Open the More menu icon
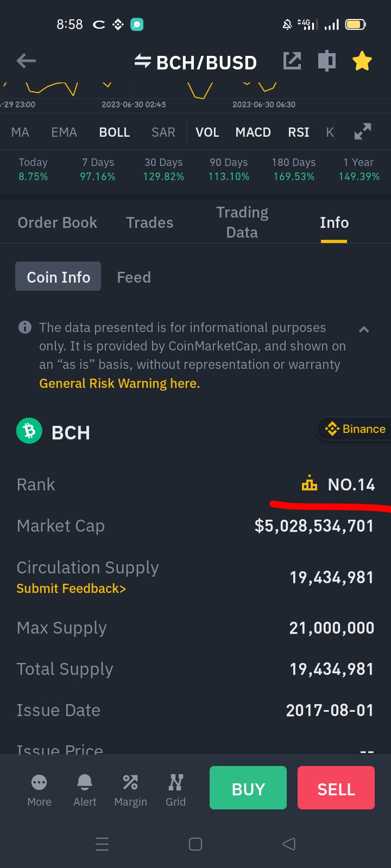The height and width of the screenshot is (868, 391). point(39,790)
